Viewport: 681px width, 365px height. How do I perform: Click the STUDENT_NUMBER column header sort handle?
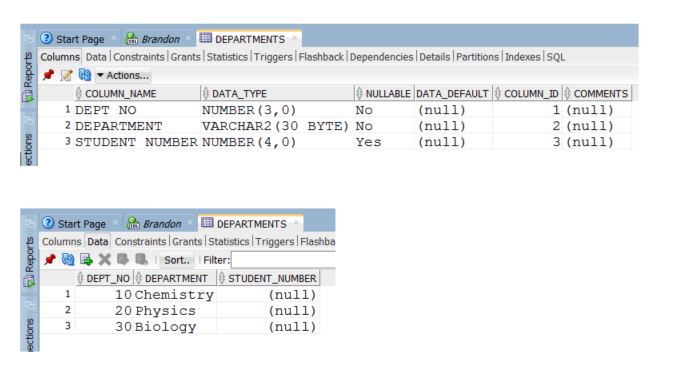click(221, 278)
